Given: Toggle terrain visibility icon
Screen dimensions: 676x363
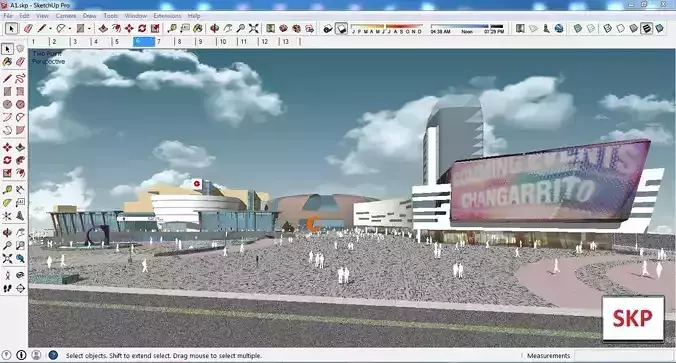Looking at the screenshot, I should point(533,28).
